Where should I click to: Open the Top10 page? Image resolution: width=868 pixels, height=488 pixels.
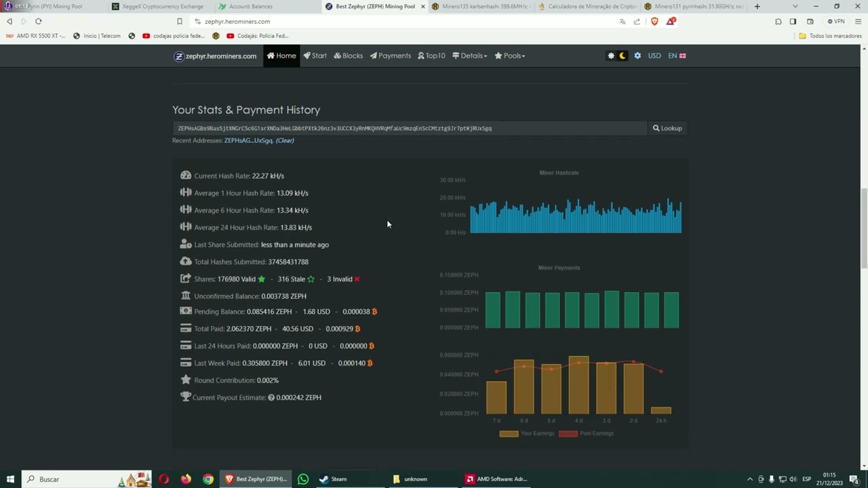click(431, 56)
